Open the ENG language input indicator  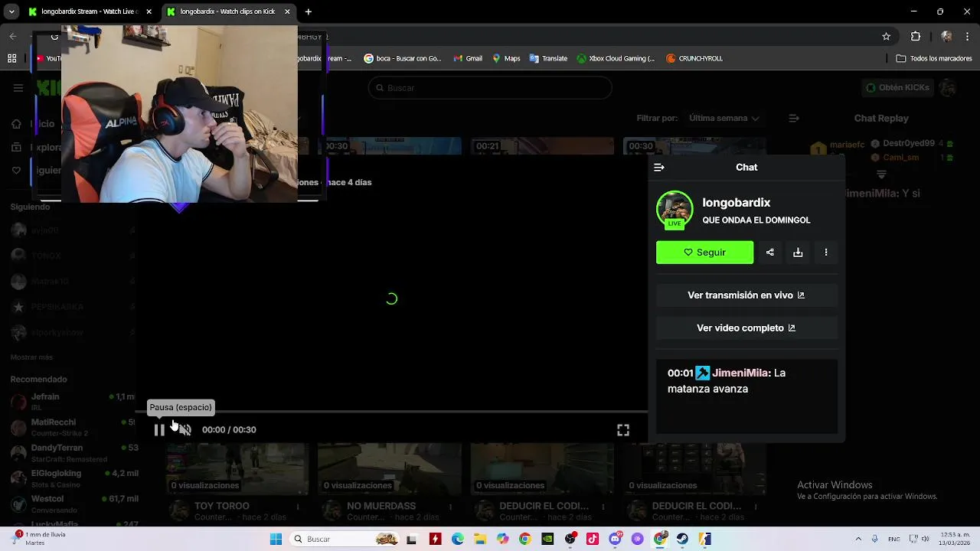coord(893,540)
